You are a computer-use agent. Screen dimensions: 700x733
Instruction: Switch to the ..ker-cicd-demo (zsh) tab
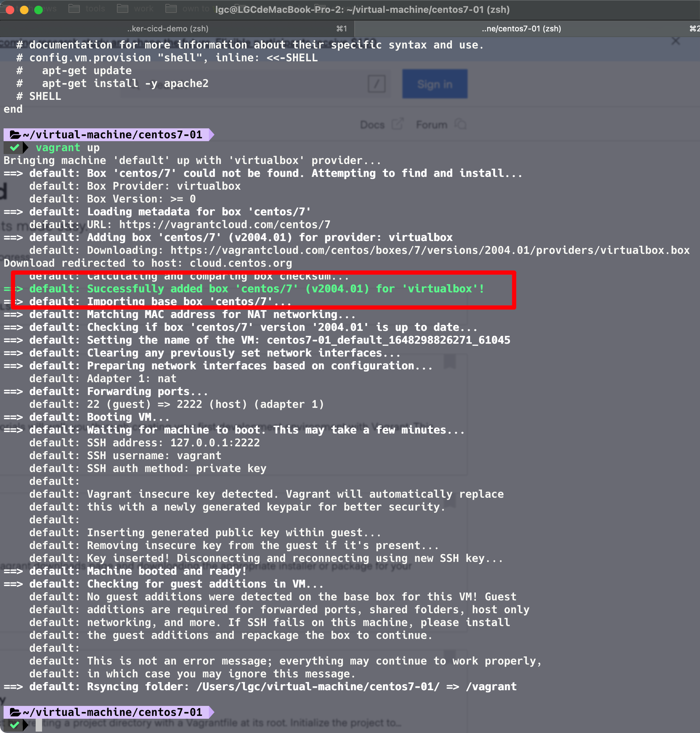168,29
